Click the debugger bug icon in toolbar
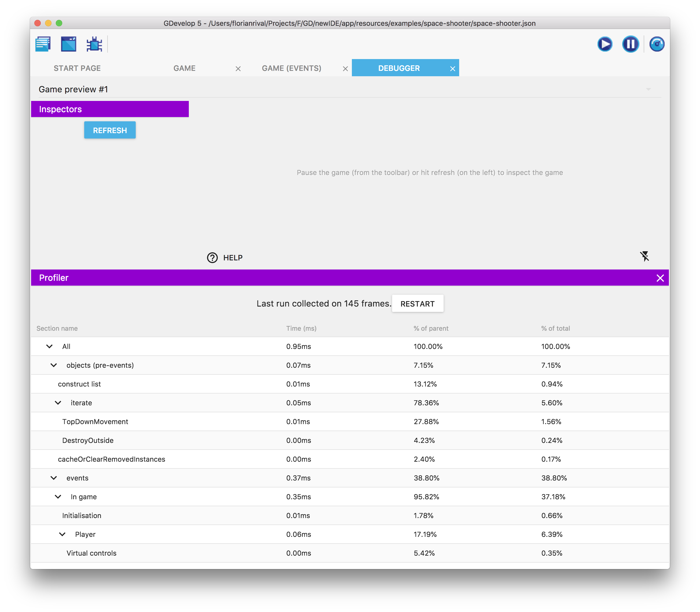700x612 pixels. [94, 44]
